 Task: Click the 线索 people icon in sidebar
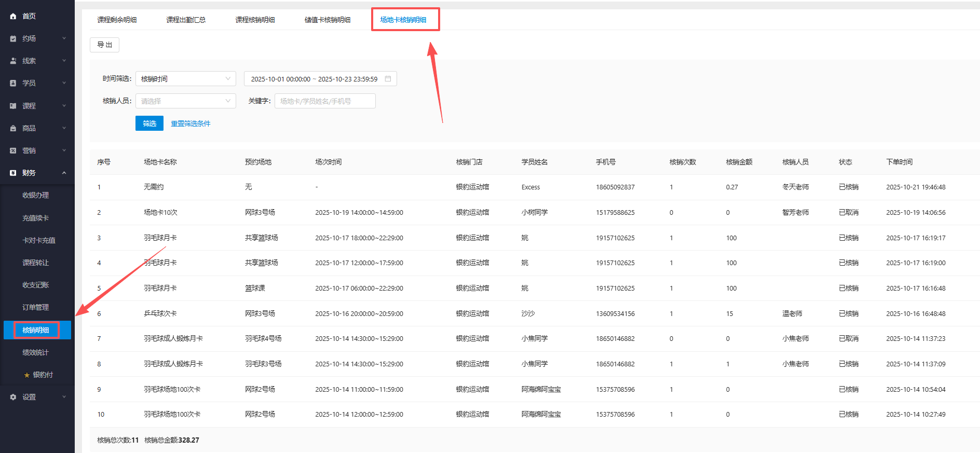coord(13,61)
